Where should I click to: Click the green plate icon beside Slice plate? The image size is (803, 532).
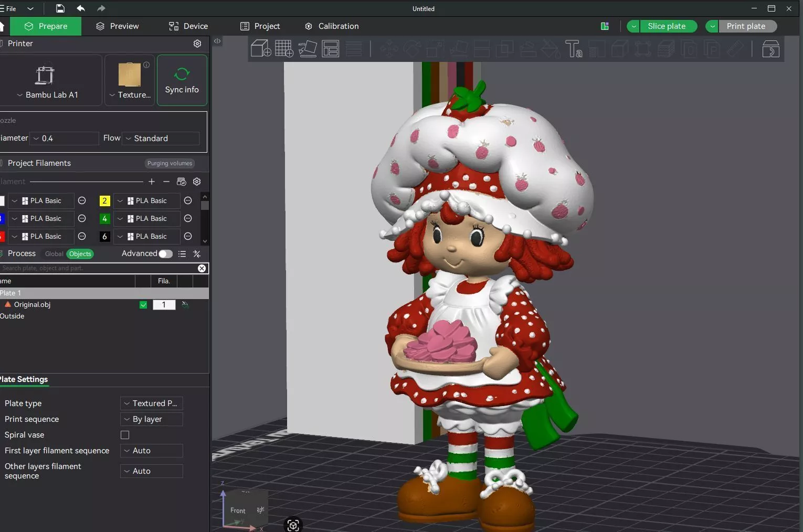[605, 26]
